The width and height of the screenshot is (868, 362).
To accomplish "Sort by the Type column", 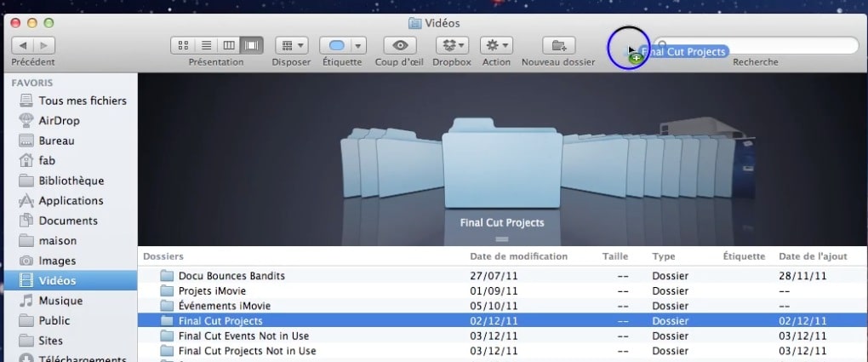I will (x=663, y=256).
